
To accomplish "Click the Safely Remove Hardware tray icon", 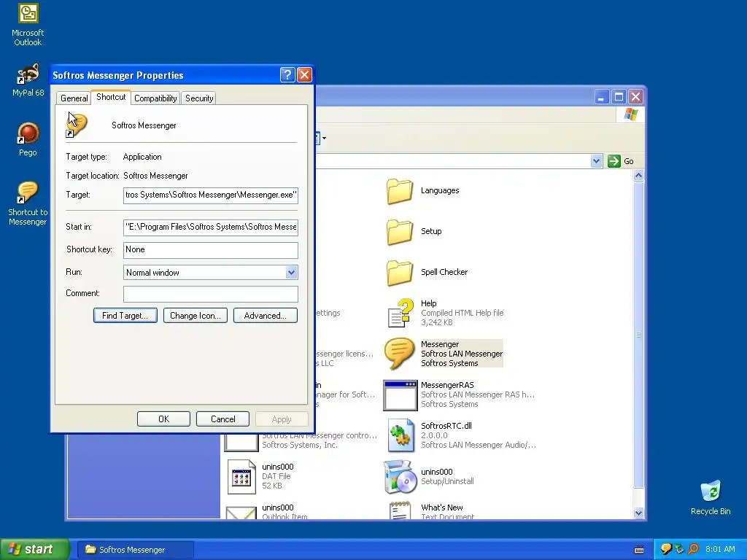I will coord(679,550).
